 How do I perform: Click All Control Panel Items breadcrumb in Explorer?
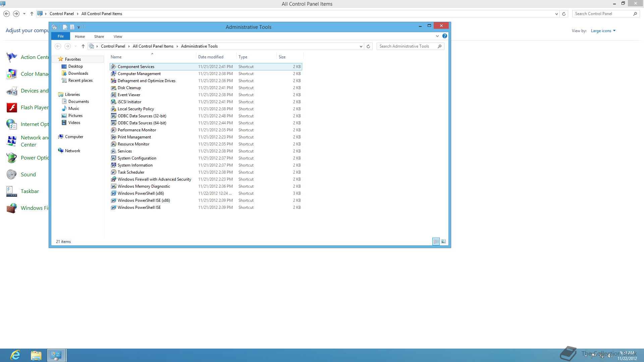click(153, 46)
